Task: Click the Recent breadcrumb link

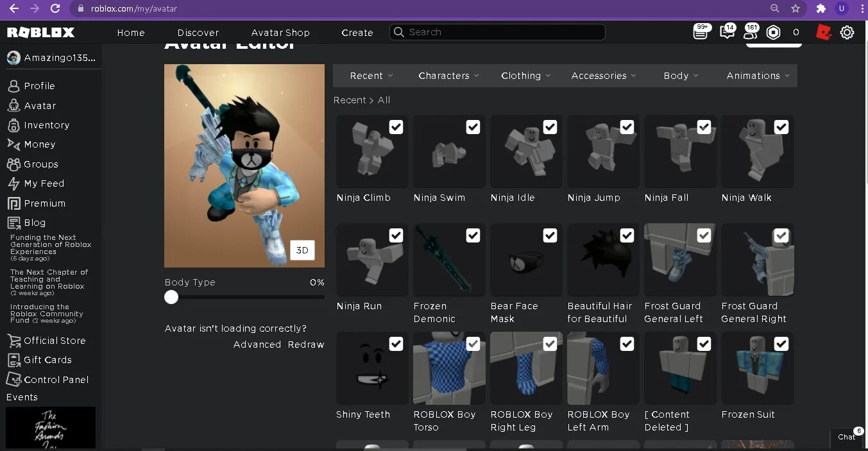Action: 350,100
